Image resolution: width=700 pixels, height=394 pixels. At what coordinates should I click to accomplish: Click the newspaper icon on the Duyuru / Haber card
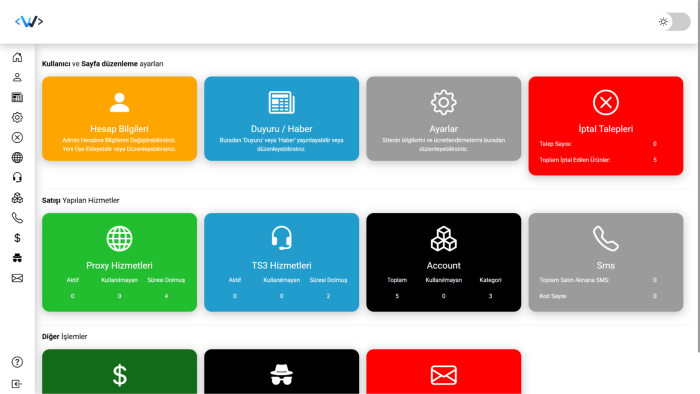[x=281, y=103]
